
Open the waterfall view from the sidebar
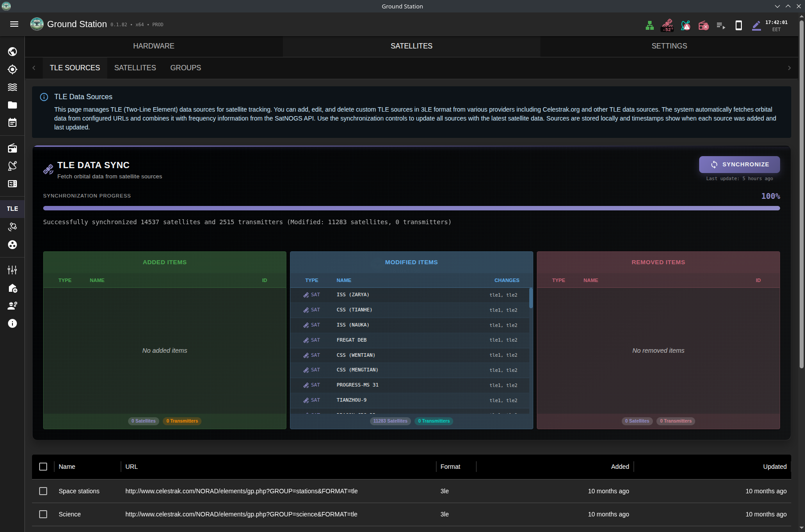12,87
